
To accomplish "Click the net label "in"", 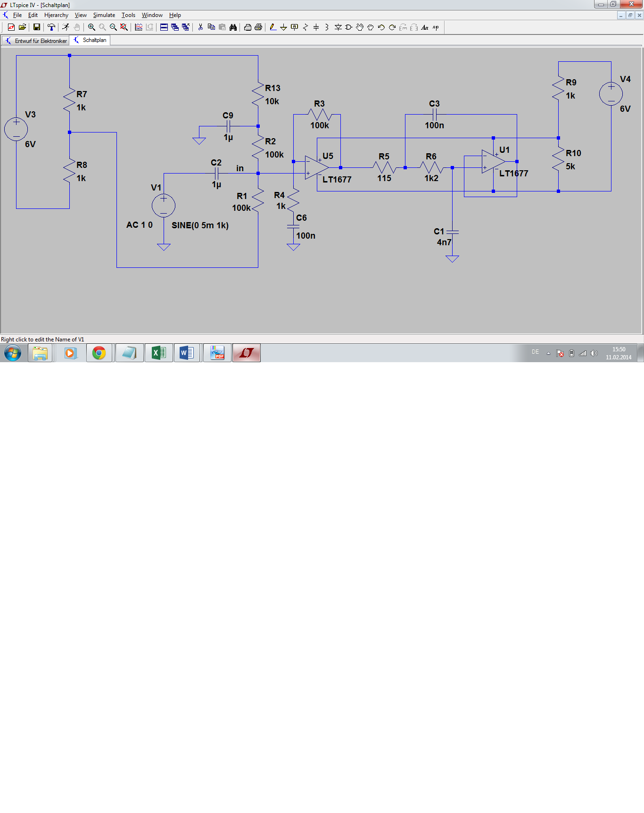I will [x=240, y=168].
